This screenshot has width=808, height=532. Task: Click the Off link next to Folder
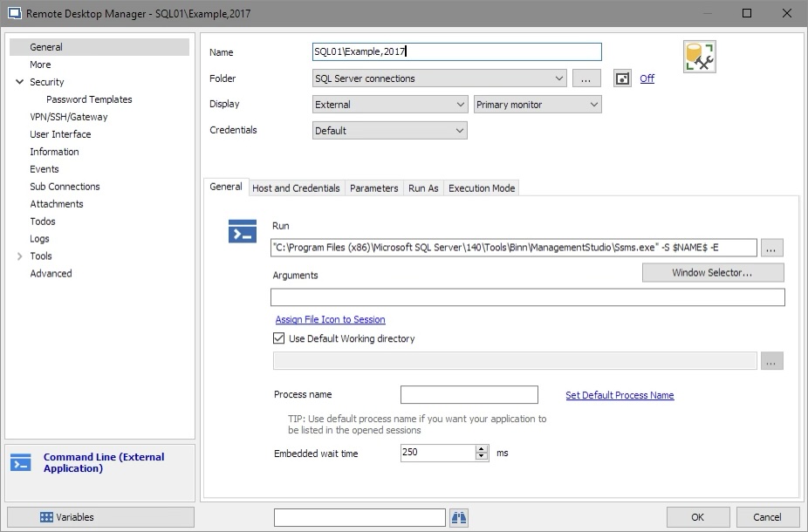647,78
